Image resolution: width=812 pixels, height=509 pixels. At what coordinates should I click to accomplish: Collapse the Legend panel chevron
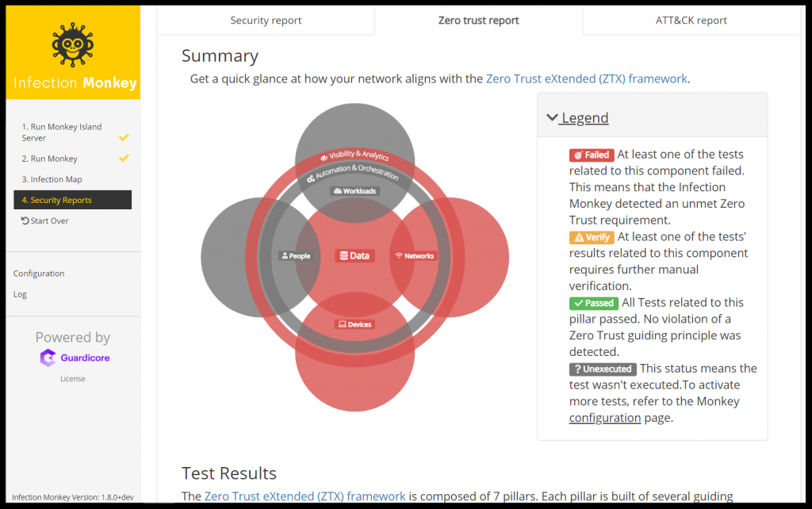pyautogui.click(x=552, y=117)
